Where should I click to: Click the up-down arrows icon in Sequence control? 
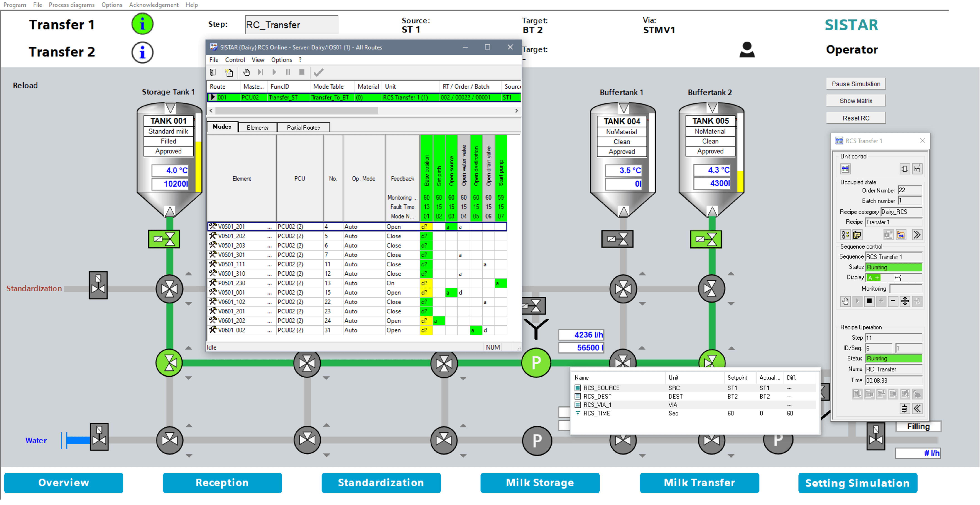point(905,301)
